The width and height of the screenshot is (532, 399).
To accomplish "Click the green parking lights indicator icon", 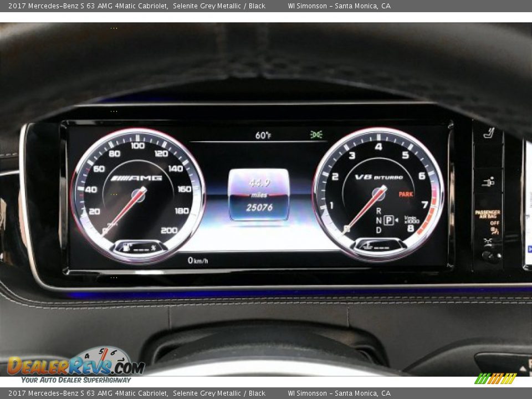I will [x=316, y=135].
